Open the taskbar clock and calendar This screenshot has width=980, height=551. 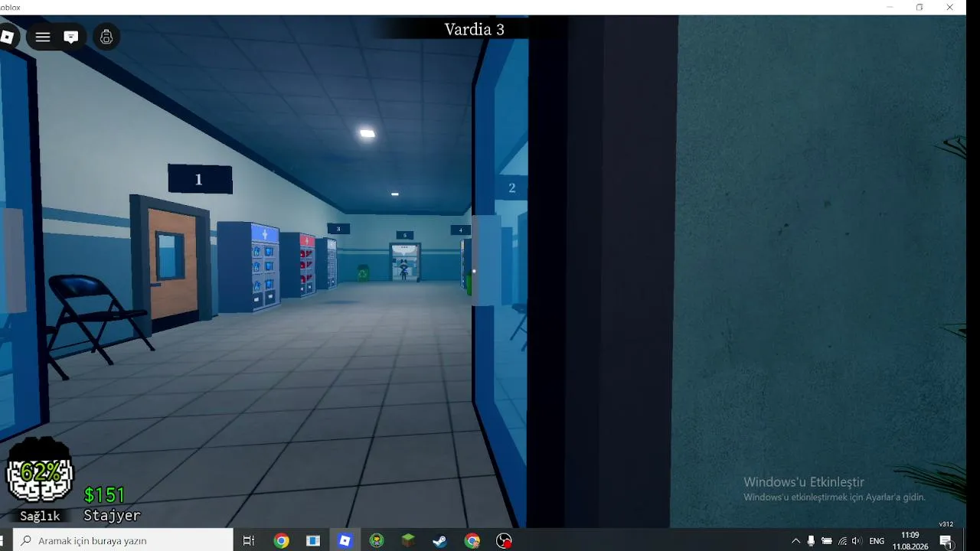910,540
